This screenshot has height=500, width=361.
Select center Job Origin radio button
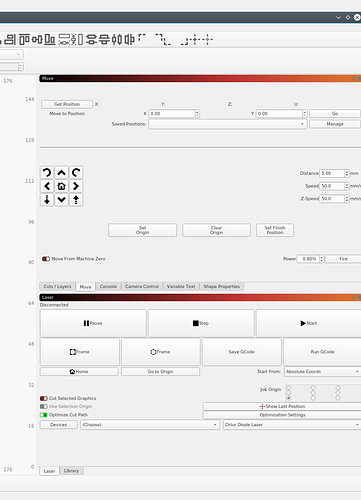(x=313, y=393)
